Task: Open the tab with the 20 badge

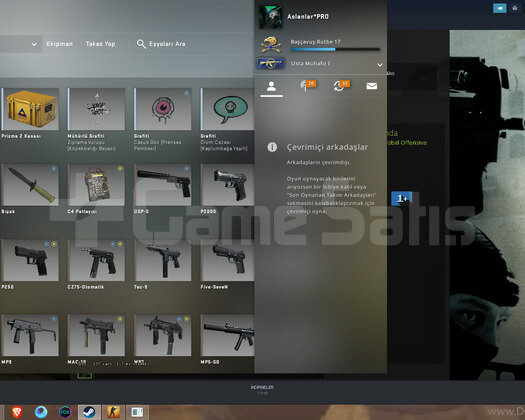Action: [307, 85]
